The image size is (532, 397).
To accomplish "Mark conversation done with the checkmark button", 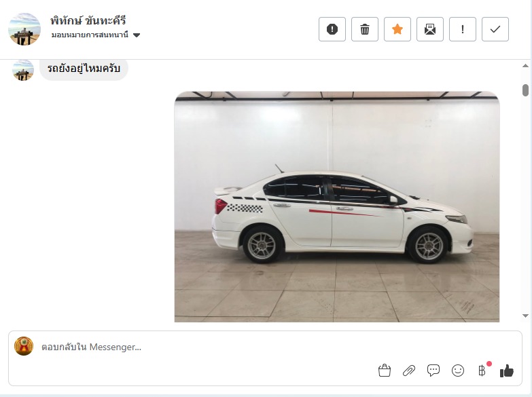I will point(495,29).
